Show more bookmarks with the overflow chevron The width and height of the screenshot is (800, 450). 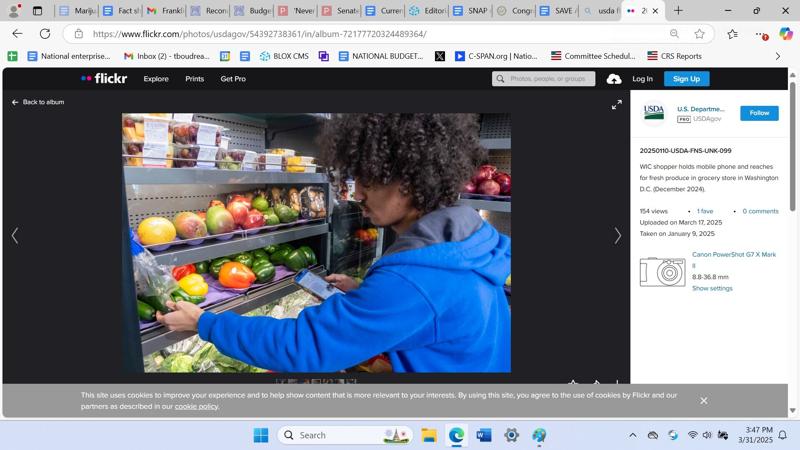pyautogui.click(x=778, y=56)
